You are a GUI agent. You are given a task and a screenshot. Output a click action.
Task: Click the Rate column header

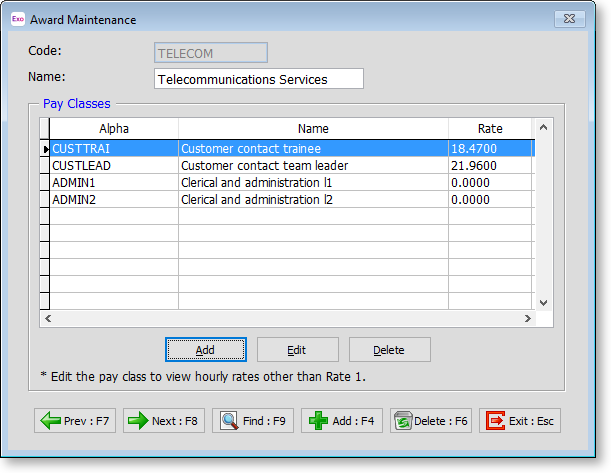coord(489,129)
